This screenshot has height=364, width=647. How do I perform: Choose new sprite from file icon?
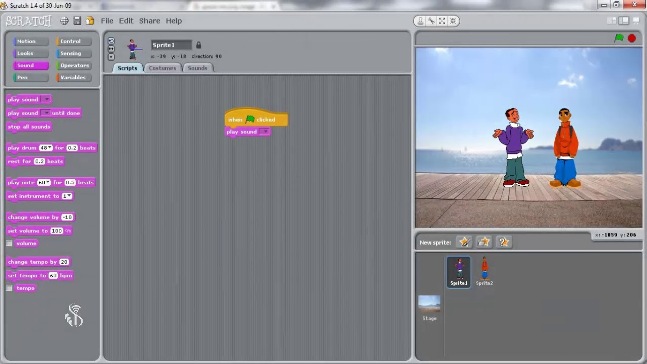tap(484, 242)
